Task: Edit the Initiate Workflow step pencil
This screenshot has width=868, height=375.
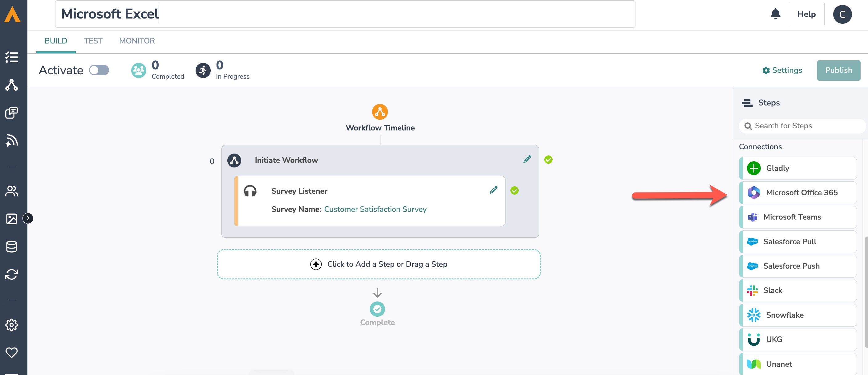Action: 527,159
